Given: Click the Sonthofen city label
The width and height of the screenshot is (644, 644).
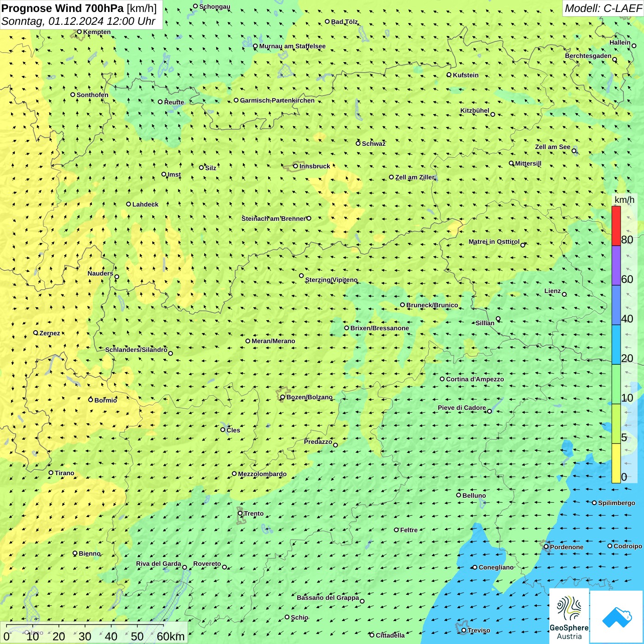Looking at the screenshot, I should (x=92, y=95).
